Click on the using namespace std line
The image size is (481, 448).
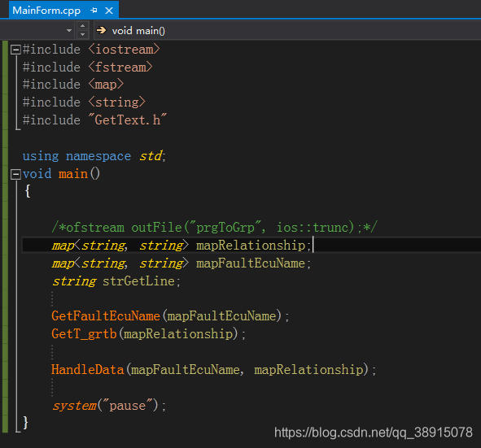[94, 156]
